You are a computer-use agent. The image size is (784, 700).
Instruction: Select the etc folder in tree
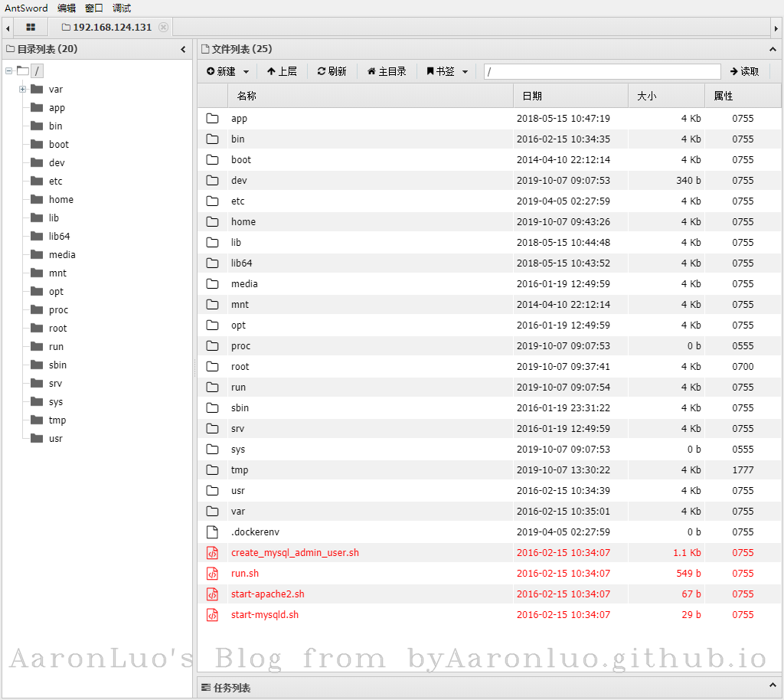(55, 182)
